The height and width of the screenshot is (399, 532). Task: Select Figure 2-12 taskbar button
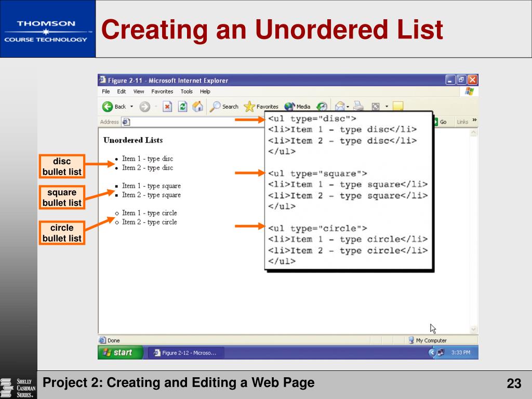[x=187, y=353]
